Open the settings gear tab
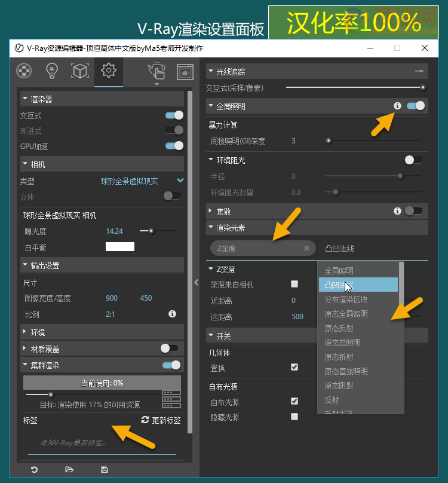 click(x=108, y=71)
